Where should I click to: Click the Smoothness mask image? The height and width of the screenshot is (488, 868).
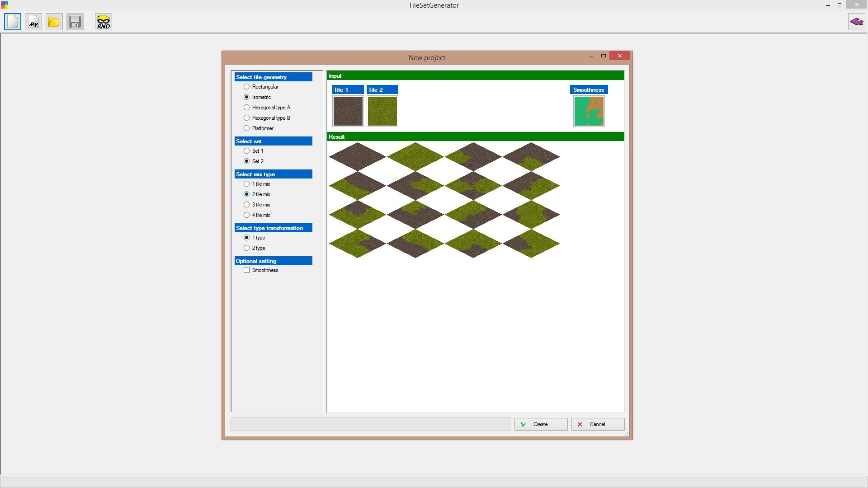coord(589,111)
